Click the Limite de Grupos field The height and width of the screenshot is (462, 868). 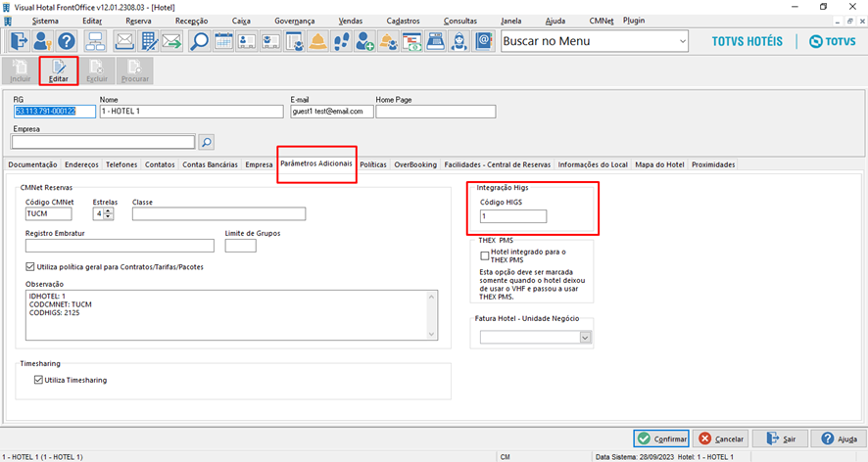tap(240, 245)
